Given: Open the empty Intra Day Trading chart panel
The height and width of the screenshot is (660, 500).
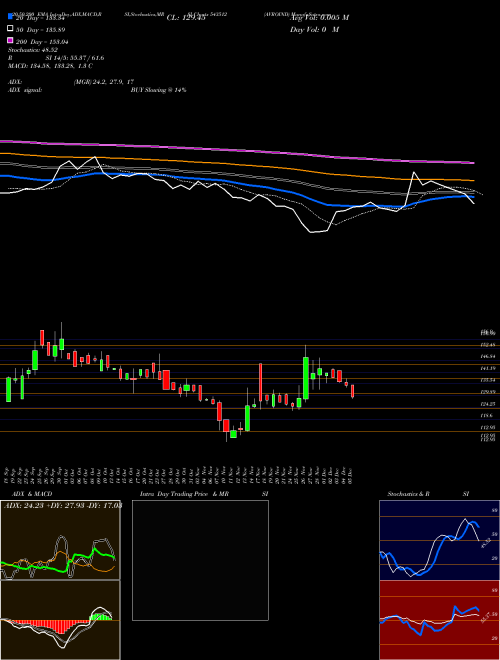Looking at the screenshot, I should point(200,560).
